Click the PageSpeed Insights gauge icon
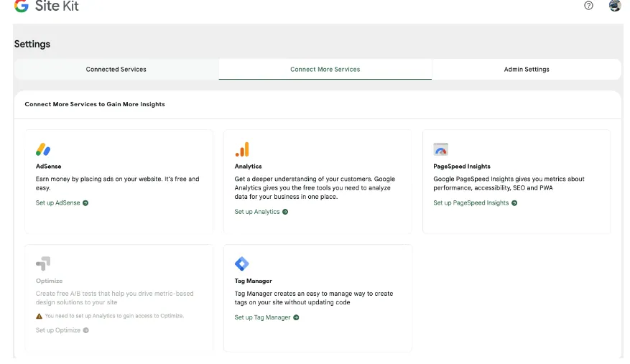This screenshot has height=364, width=630. coord(441,149)
